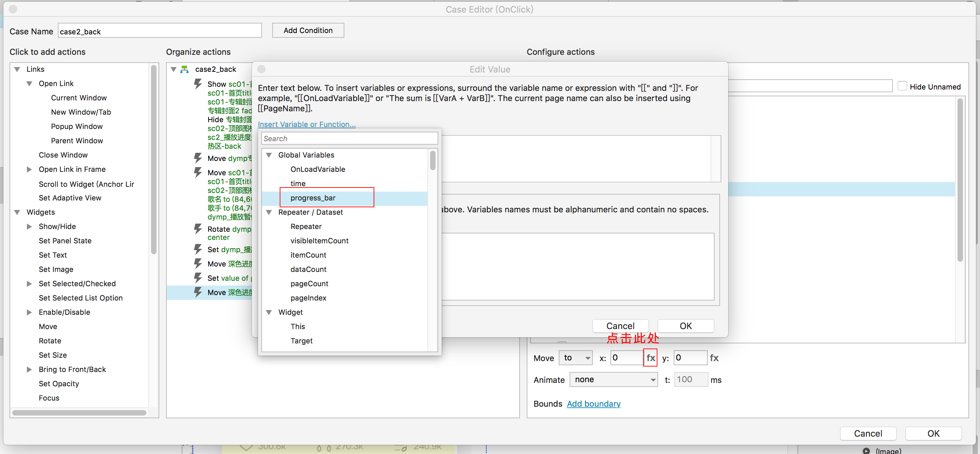Image resolution: width=980 pixels, height=454 pixels.
Task: Expand Open Link in Frame
Action: (x=29, y=169)
